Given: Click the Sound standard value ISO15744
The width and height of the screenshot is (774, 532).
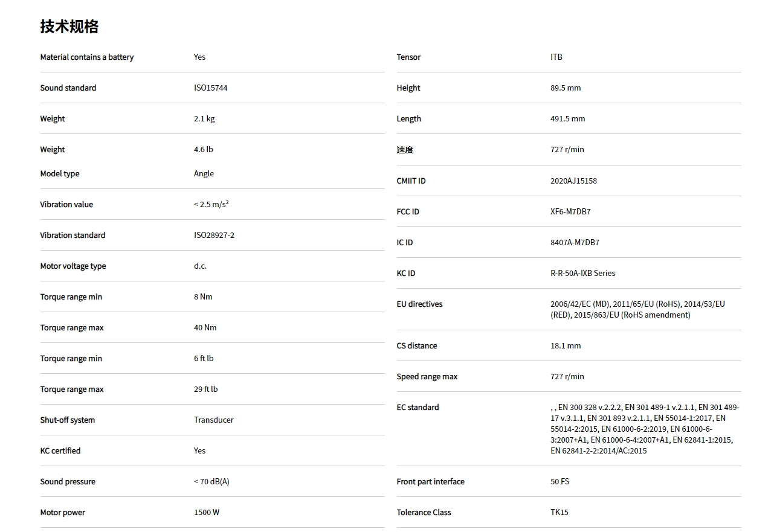Looking at the screenshot, I should (210, 88).
